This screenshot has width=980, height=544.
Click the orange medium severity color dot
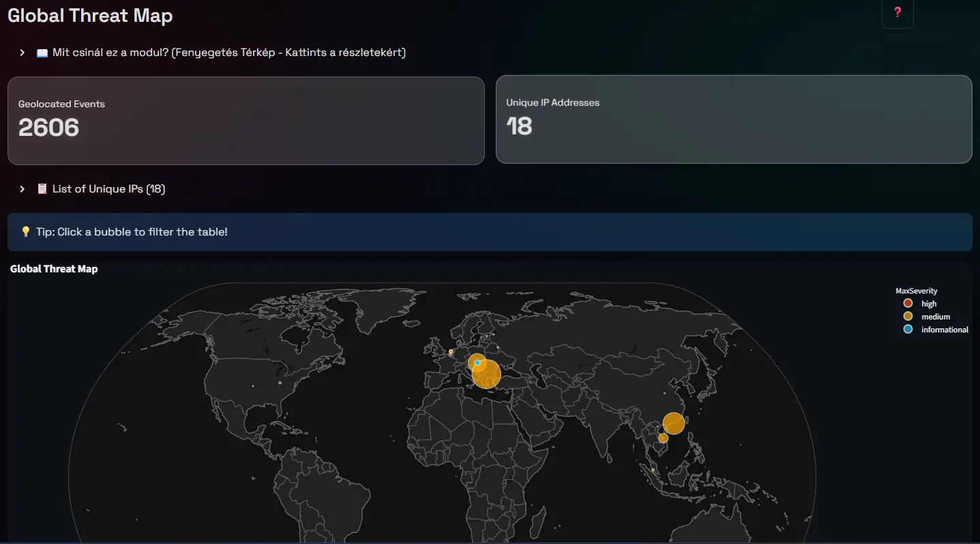(x=908, y=317)
